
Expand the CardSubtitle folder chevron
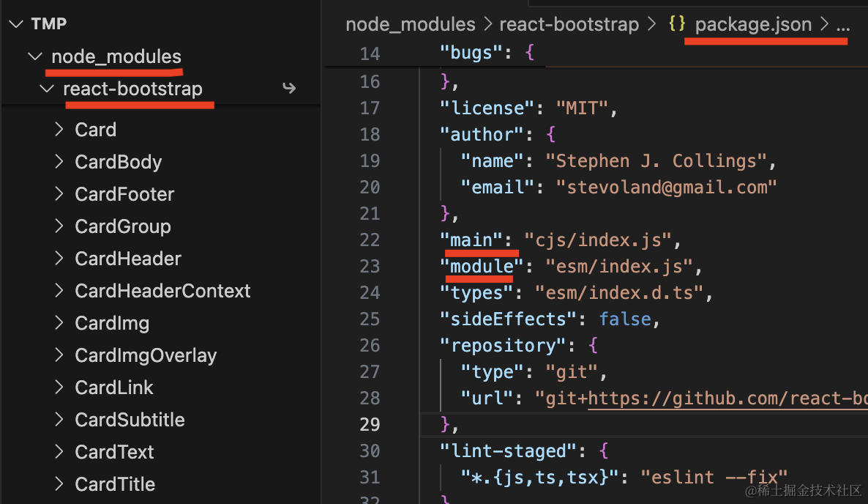(59, 419)
